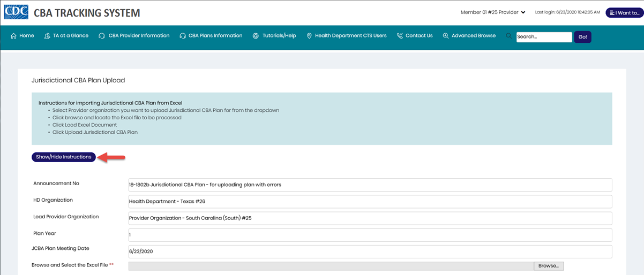644x275 pixels.
Task: Toggle the Show/Hide Instructions button
Action: 64,157
